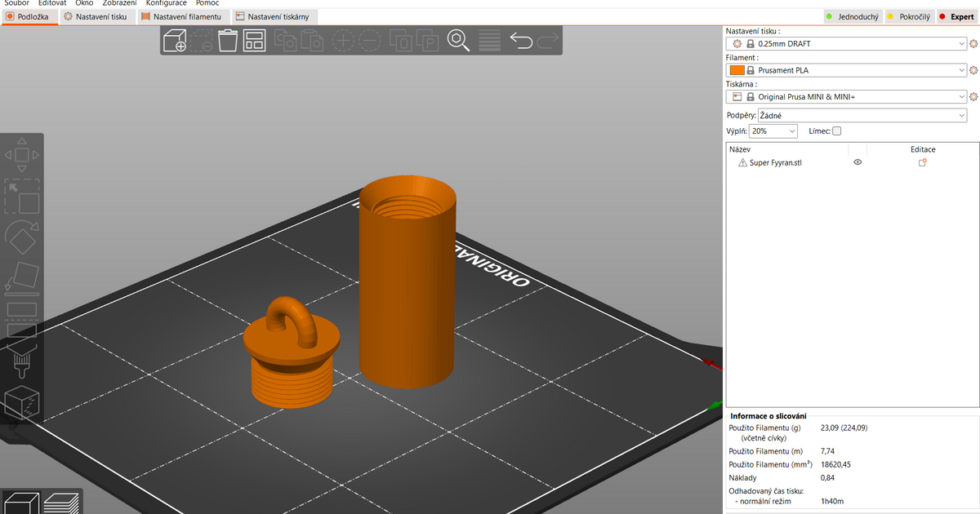Select the Delete all objects trash icon
Screen dimensions: 980x514
pyautogui.click(x=227, y=39)
